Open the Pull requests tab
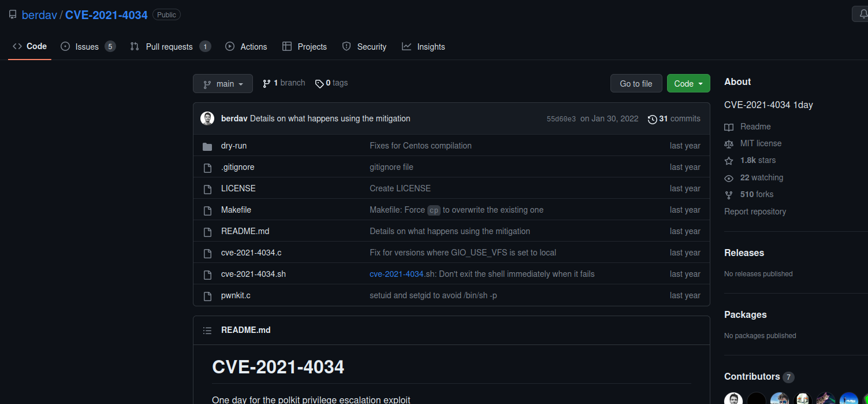 pos(170,47)
